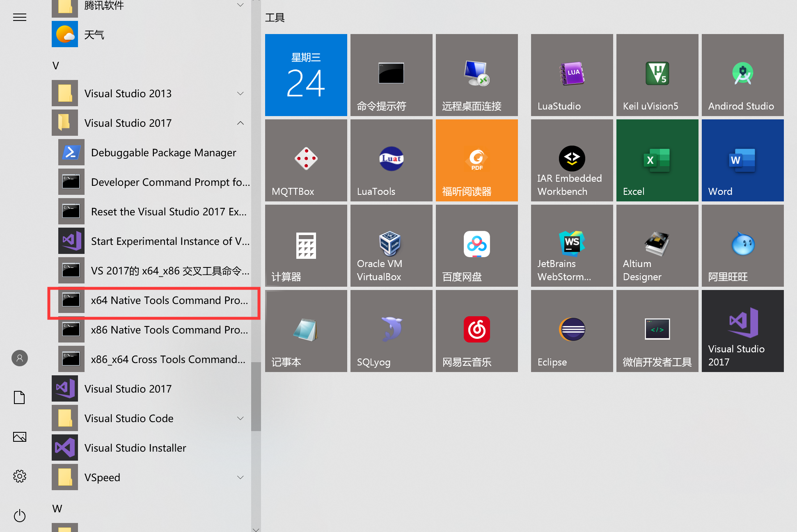Open 计算器 calculator tile
Screen dimensions: 797x532
(306, 246)
